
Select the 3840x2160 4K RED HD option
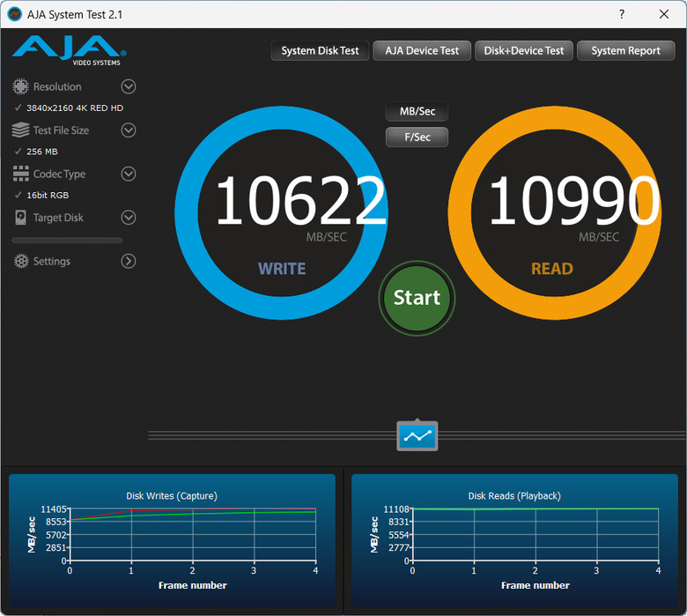[x=75, y=108]
